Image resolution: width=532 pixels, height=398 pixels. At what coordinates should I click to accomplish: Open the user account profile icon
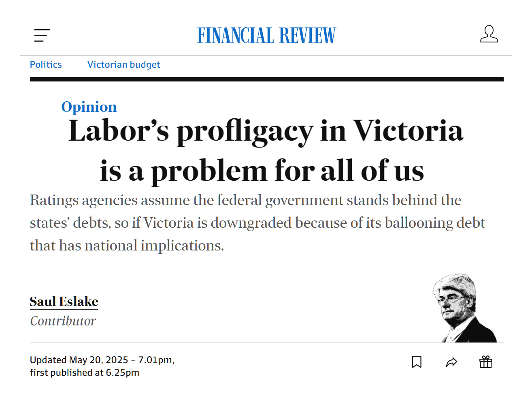tap(489, 34)
